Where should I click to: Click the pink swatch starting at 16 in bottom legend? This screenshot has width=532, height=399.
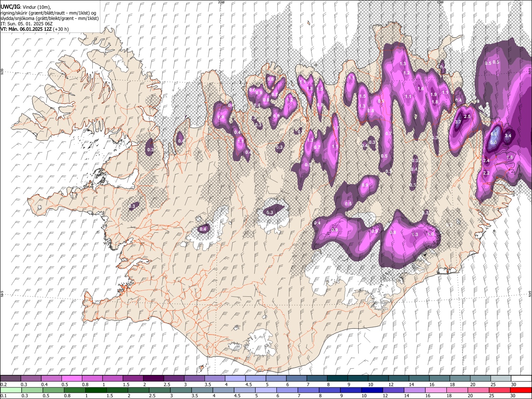coord(436,390)
